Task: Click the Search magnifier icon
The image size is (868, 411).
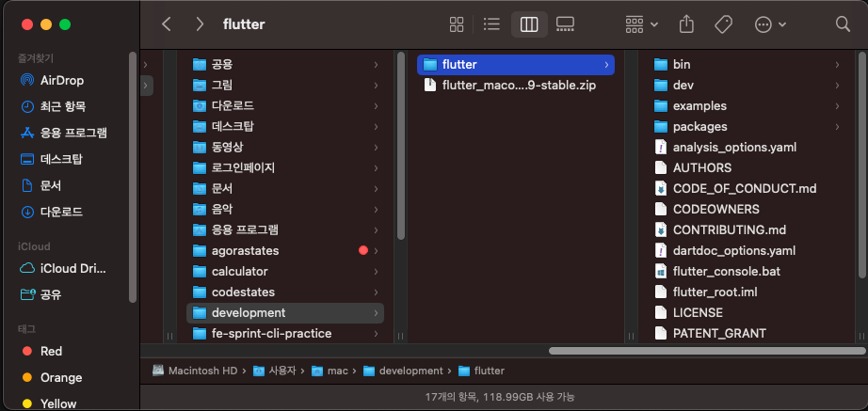Action: [x=843, y=24]
